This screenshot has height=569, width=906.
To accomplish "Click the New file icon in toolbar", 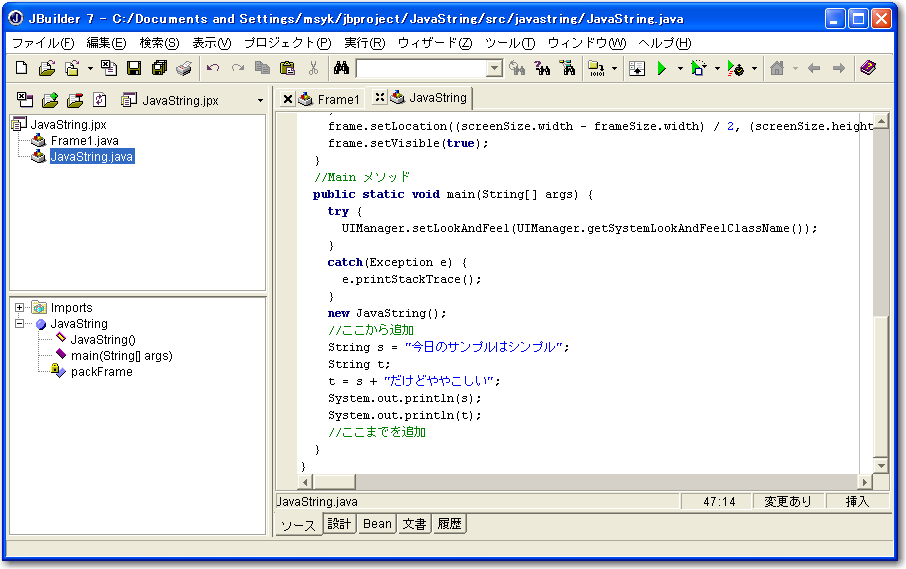I will [22, 68].
